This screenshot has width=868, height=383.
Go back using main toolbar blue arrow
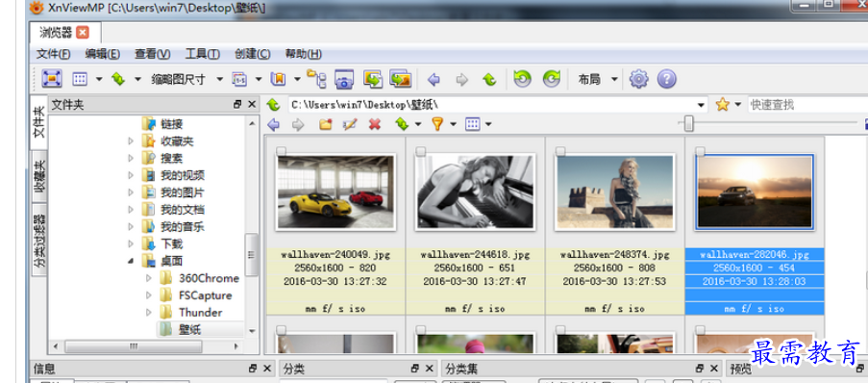click(434, 80)
